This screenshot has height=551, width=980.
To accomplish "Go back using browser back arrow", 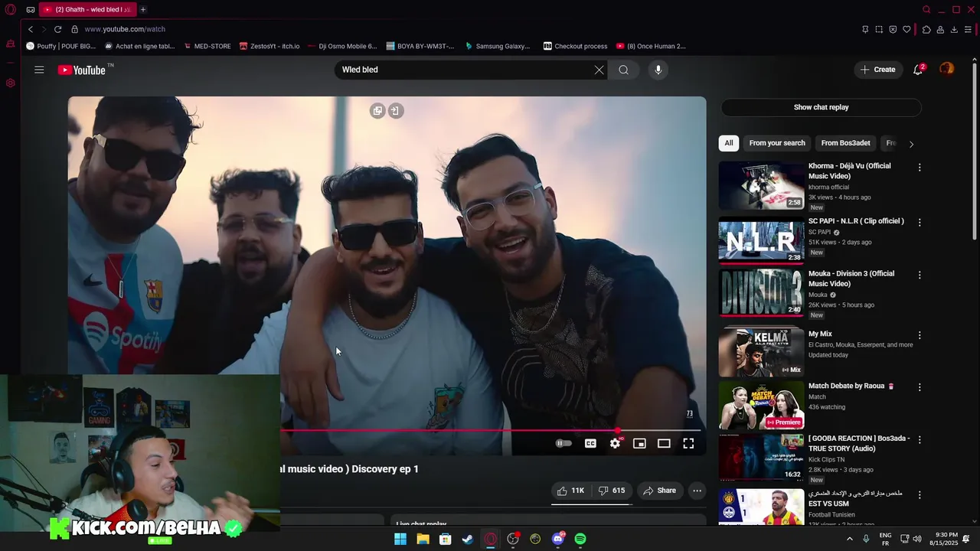I will (31, 29).
